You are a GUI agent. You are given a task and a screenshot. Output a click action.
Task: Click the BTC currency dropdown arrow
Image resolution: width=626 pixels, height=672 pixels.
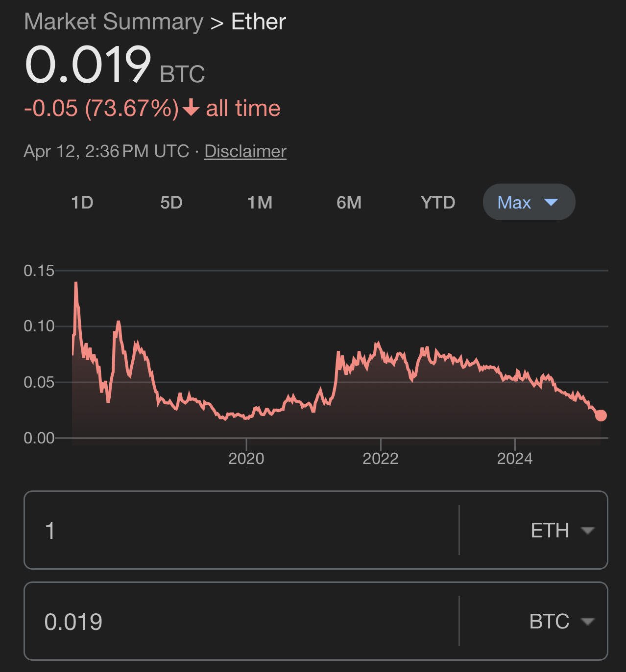587,622
